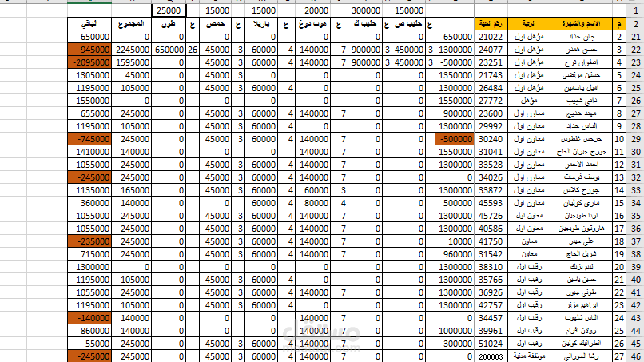The image size is (644, 362).
Task: Click the cell with ID 30240
Action: 491,139
